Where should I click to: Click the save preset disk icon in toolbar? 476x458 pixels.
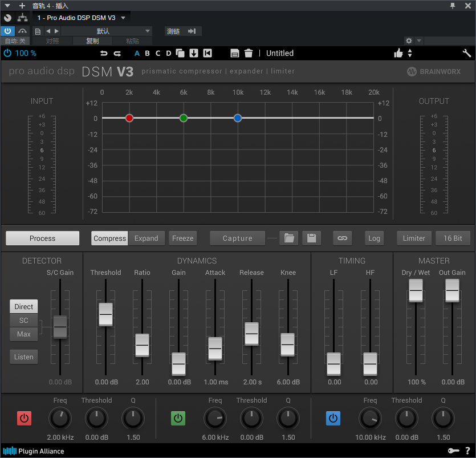235,53
